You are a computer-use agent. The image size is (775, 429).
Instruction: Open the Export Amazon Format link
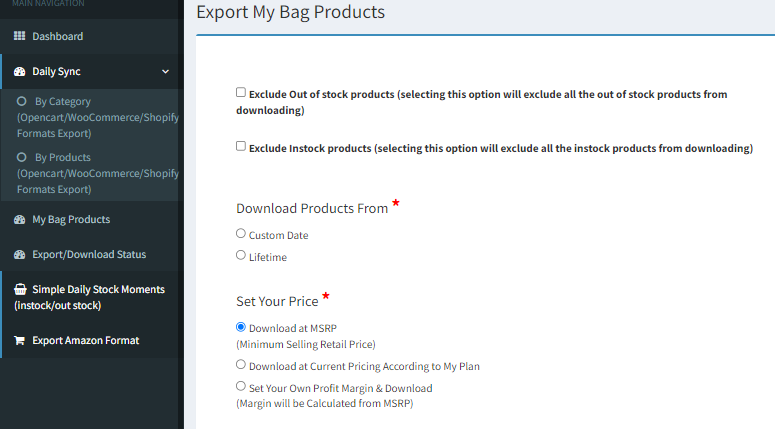click(92, 341)
